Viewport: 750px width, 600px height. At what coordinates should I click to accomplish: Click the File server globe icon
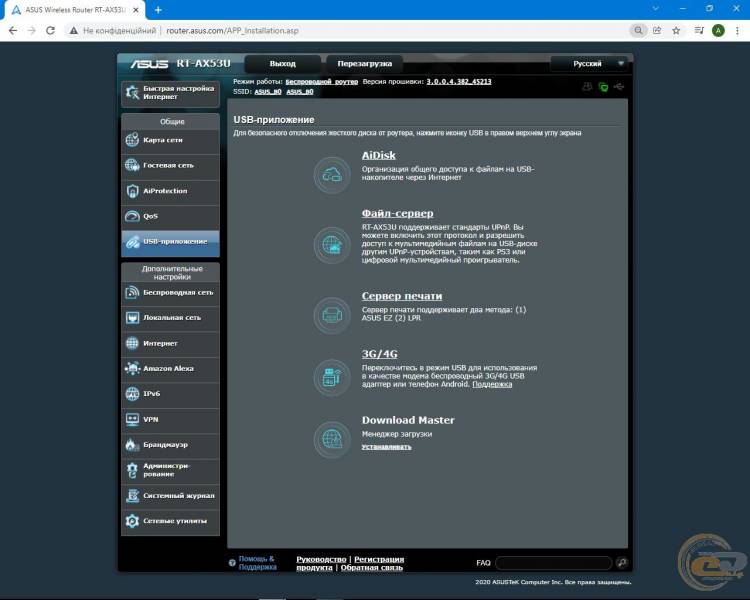(x=332, y=245)
